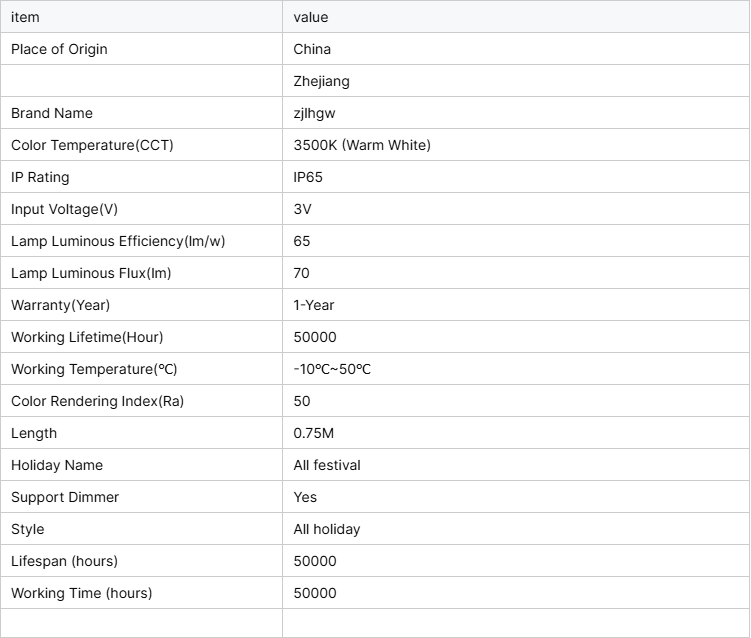
Task: Select the 'zjlhgw' brand value
Action: [314, 113]
